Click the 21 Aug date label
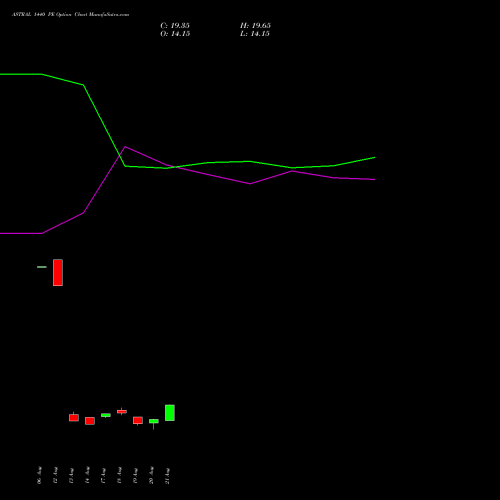Screen dimensions: 500x500 click(167, 475)
